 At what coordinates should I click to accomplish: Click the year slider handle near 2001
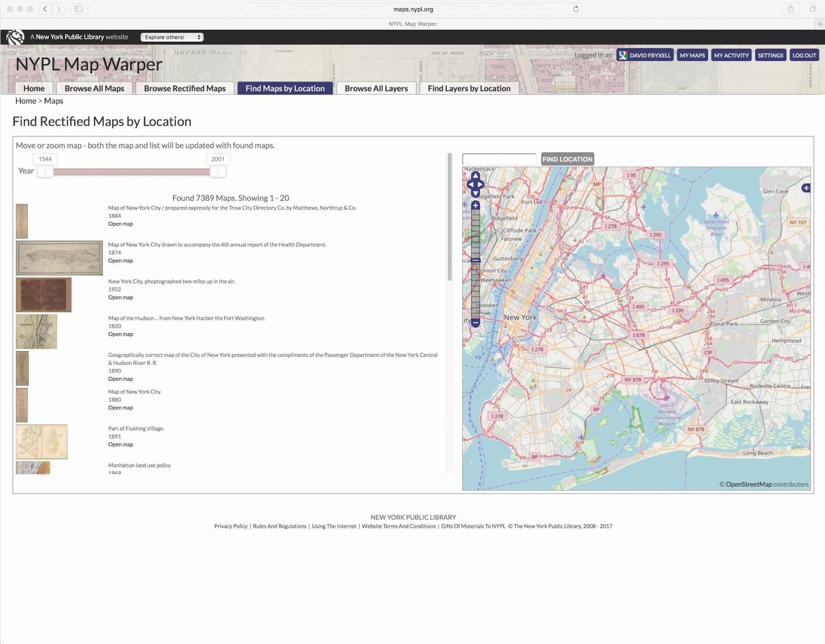[x=218, y=172]
